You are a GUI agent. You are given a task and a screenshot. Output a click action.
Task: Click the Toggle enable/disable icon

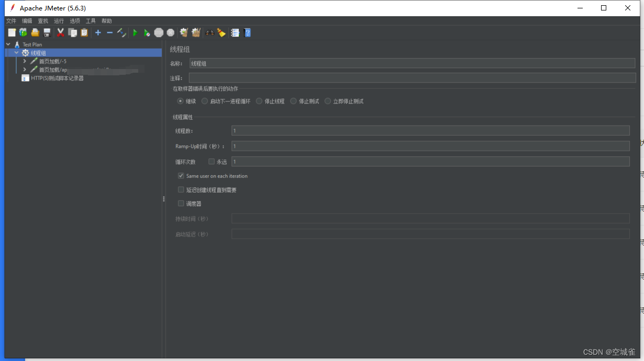[x=121, y=32]
